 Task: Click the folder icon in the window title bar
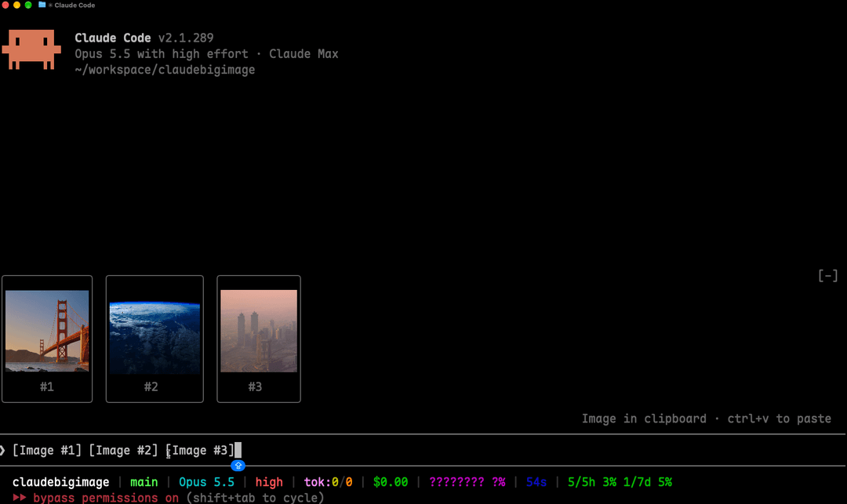coord(42,5)
